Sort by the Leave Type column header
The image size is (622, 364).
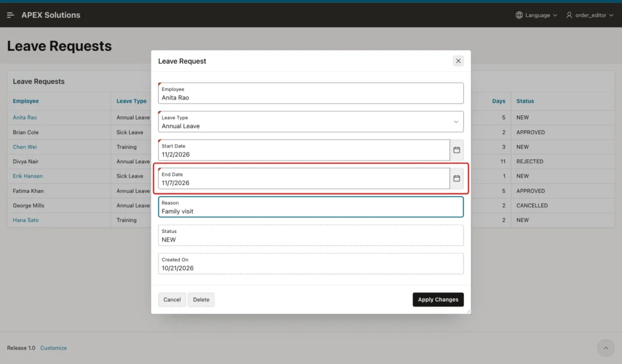tap(131, 101)
